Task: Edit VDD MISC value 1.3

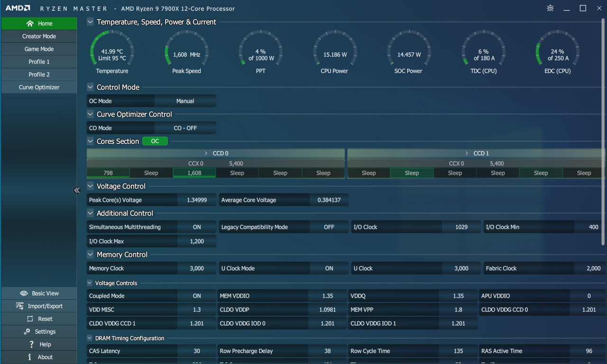Action: click(197, 309)
